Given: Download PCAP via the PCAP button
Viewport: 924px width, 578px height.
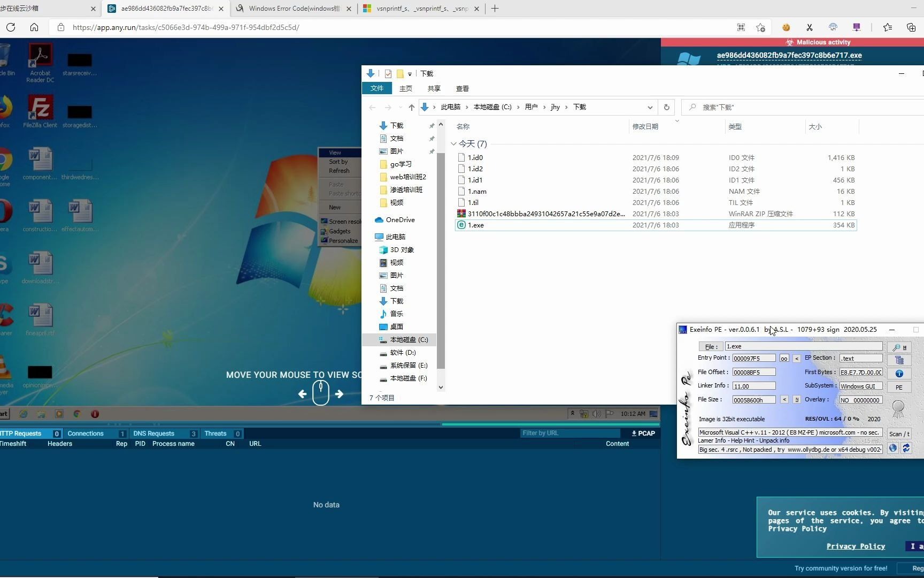Looking at the screenshot, I should pos(643,433).
